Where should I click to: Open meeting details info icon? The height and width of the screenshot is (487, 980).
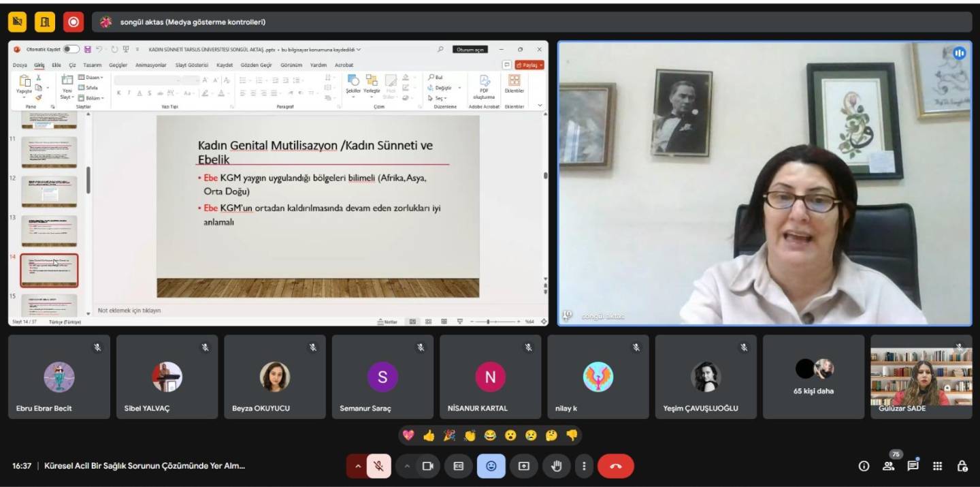coord(864,466)
